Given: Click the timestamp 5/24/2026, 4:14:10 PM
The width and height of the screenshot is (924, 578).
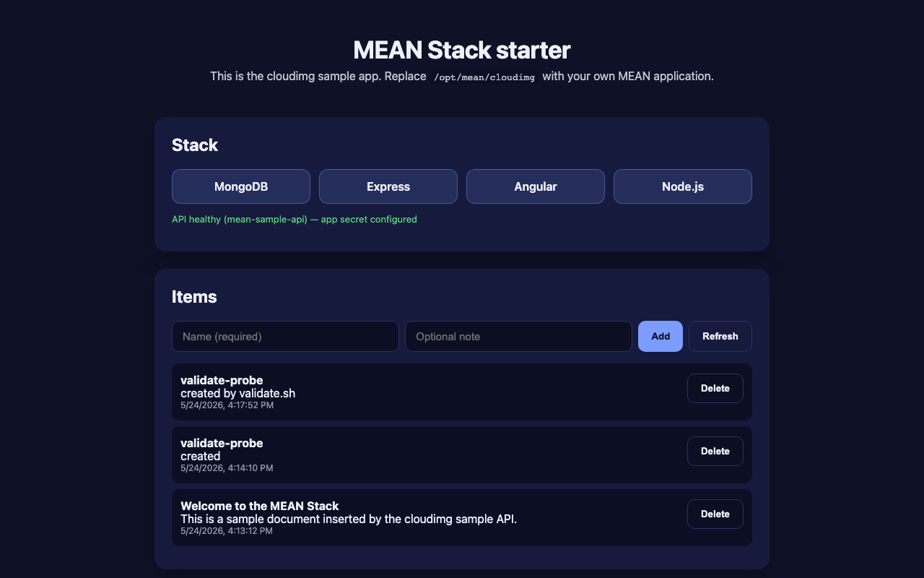Looking at the screenshot, I should (227, 468).
